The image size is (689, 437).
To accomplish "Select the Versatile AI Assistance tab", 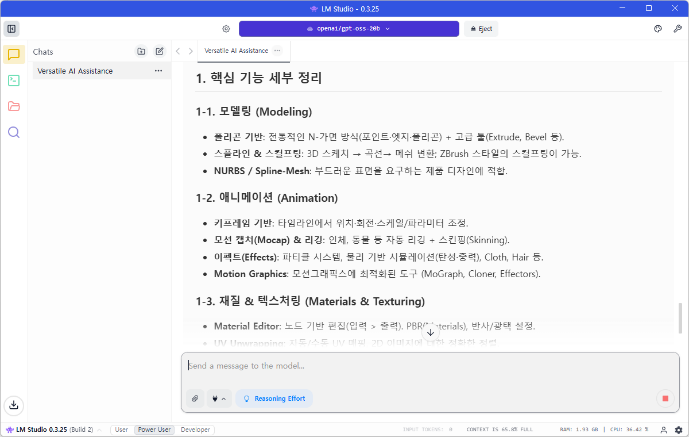I will [236, 50].
